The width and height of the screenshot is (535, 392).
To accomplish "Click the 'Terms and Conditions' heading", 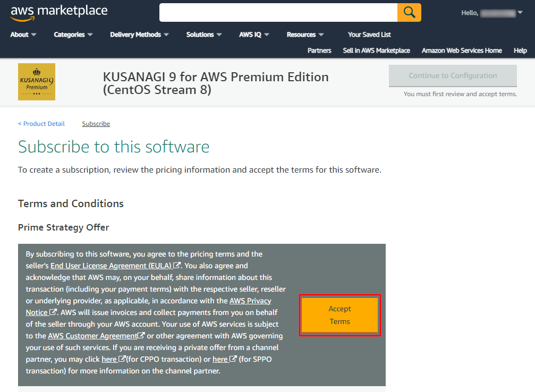I will (71, 203).
